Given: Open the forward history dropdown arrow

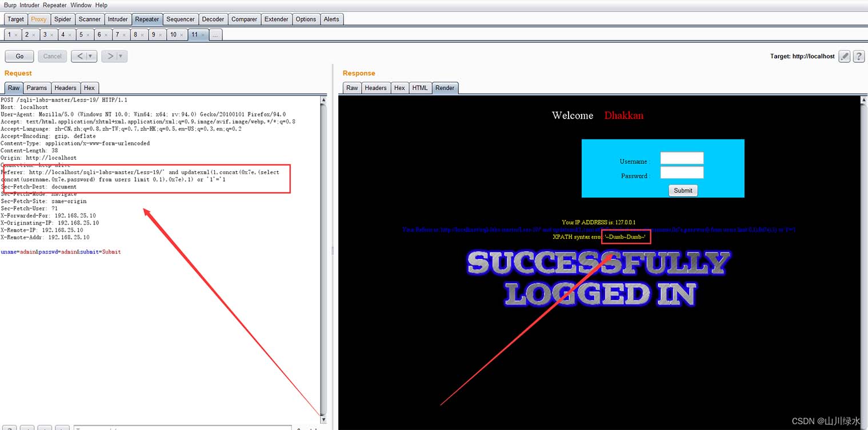Looking at the screenshot, I should (x=121, y=56).
